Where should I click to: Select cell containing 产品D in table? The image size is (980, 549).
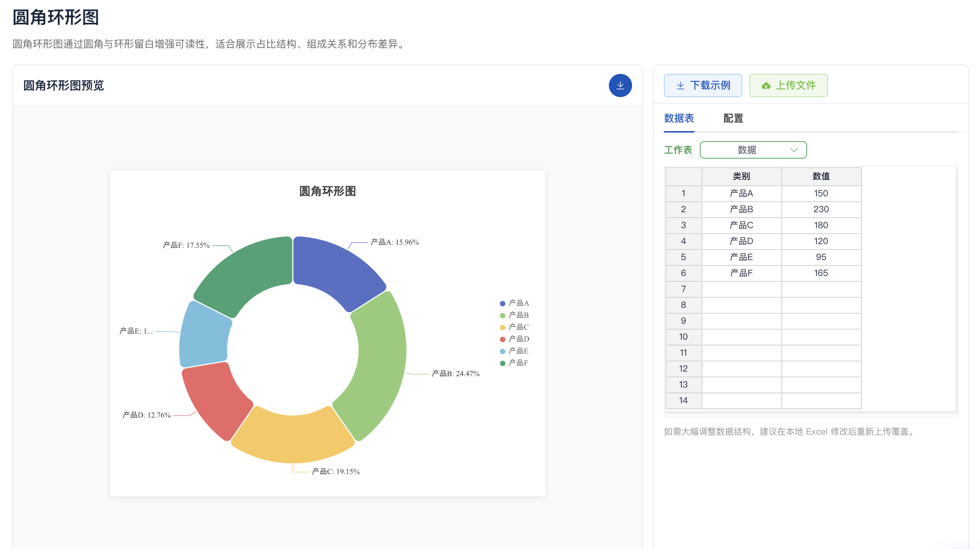(742, 242)
